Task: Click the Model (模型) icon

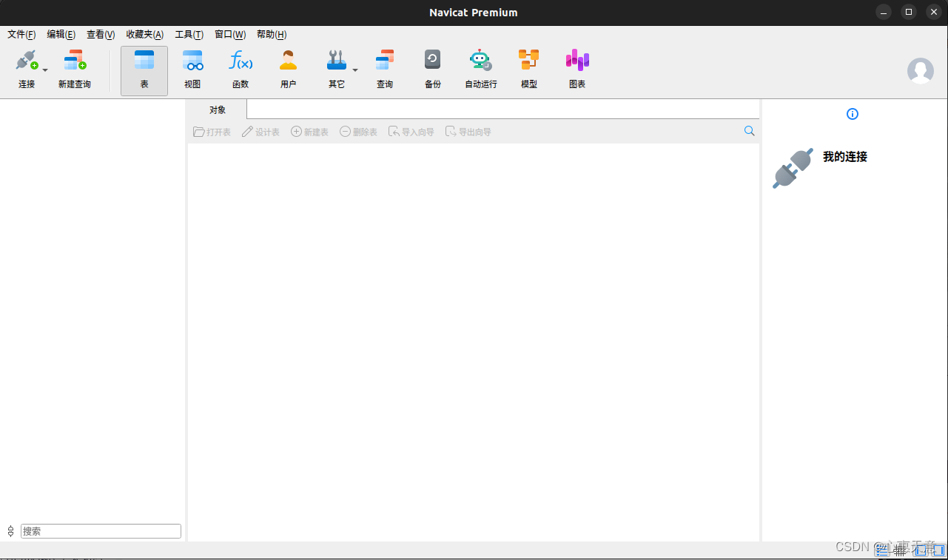Action: (529, 60)
